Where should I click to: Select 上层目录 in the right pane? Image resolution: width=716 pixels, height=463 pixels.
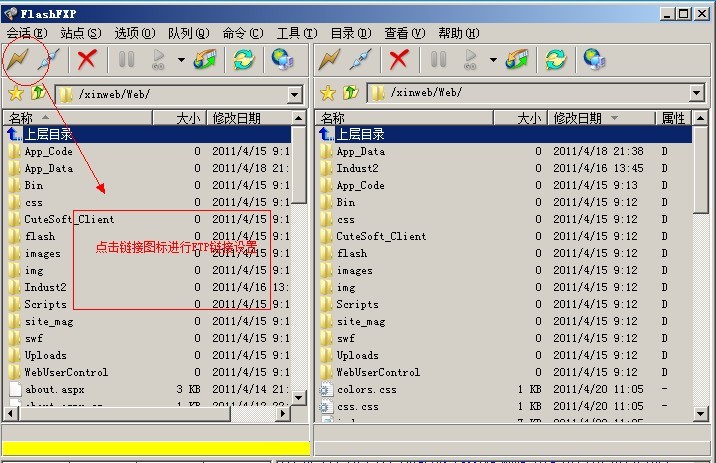click(x=504, y=134)
